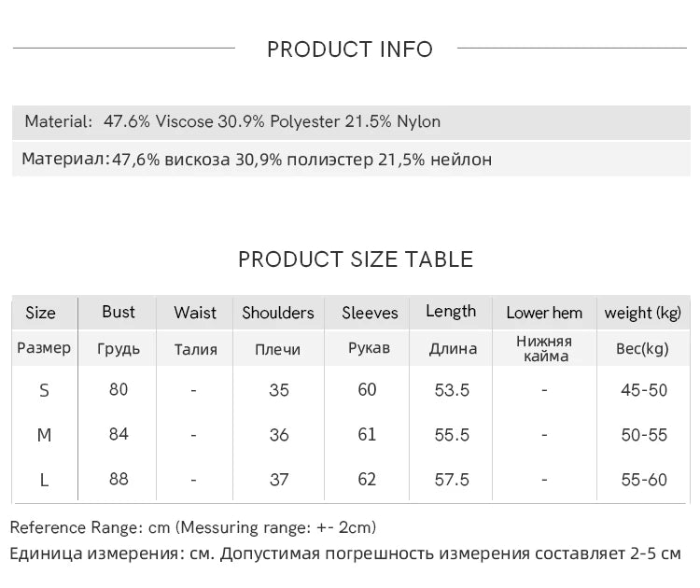Image resolution: width=700 pixels, height=588 pixels.
Task: Select the Russian Материал composition row
Action: 257,160
